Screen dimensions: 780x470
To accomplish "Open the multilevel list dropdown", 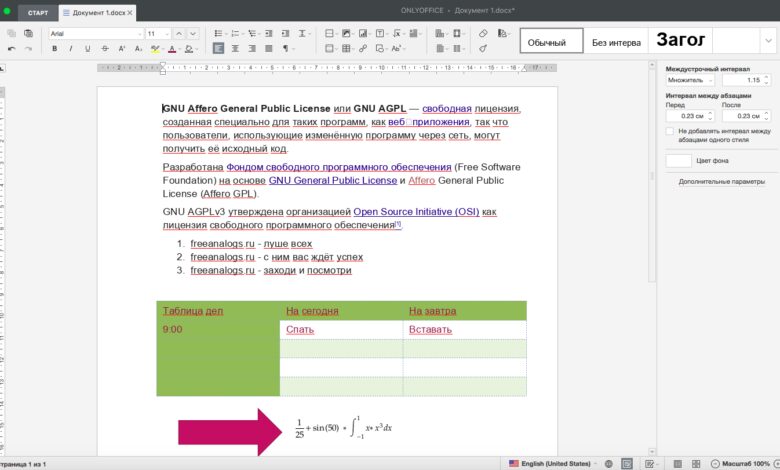I will tap(260, 34).
